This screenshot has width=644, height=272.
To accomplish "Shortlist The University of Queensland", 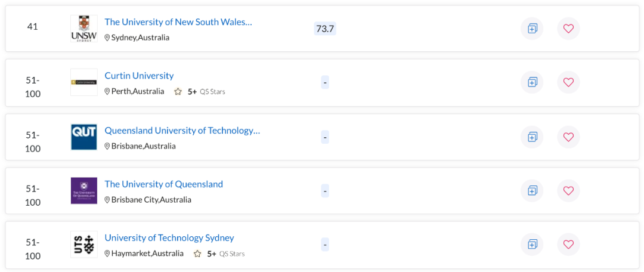I will [568, 191].
